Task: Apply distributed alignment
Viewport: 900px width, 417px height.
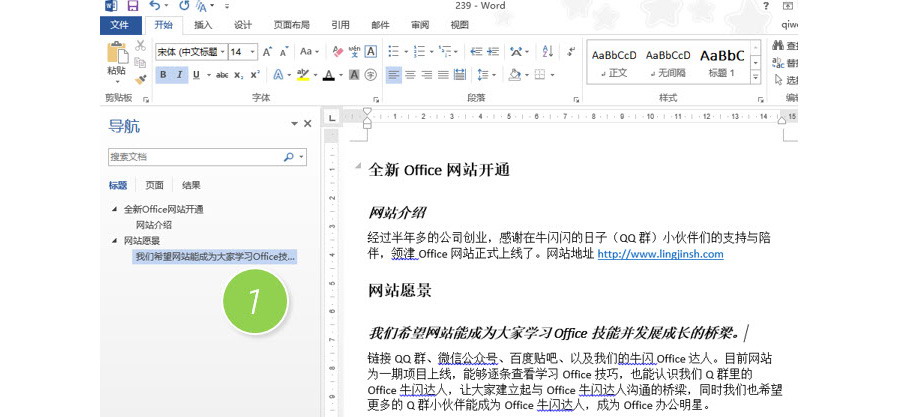Action: click(460, 75)
